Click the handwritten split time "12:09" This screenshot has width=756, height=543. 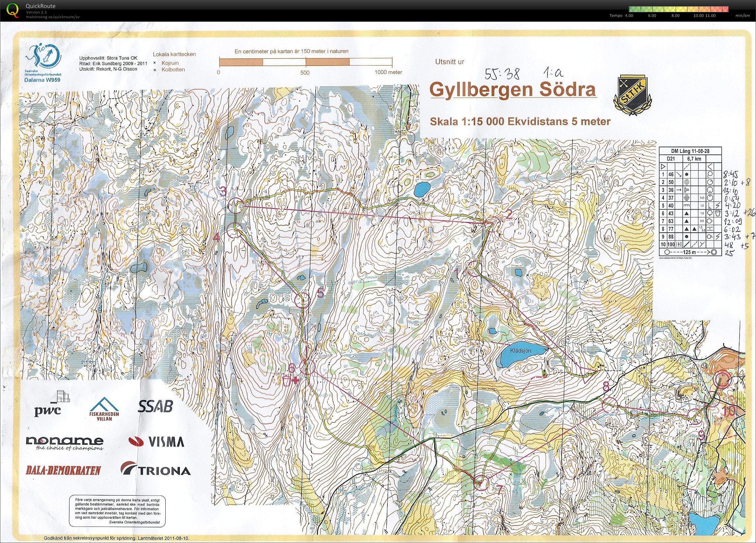(x=732, y=221)
